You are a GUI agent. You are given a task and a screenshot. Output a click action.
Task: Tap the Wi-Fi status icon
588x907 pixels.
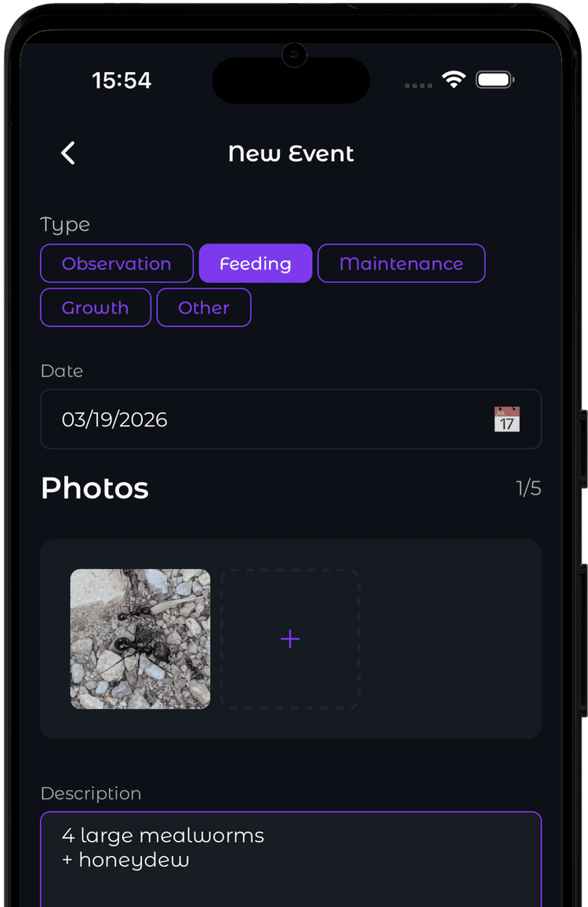click(454, 79)
